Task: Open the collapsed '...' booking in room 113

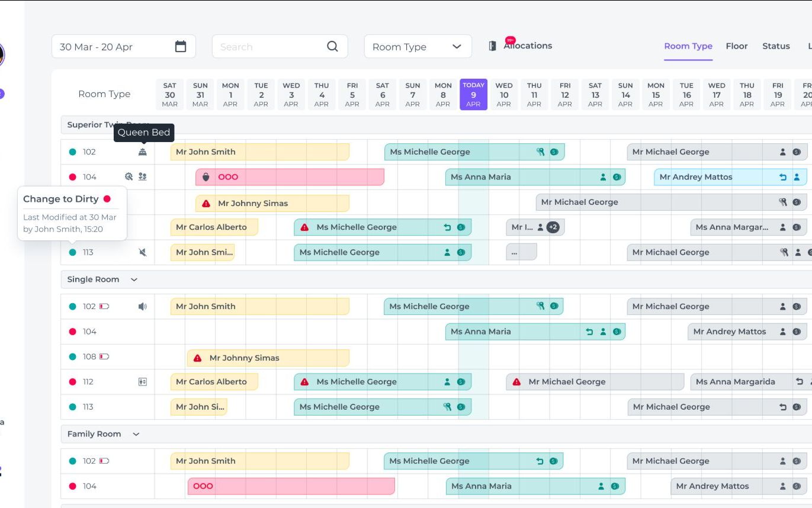Action: [x=521, y=252]
